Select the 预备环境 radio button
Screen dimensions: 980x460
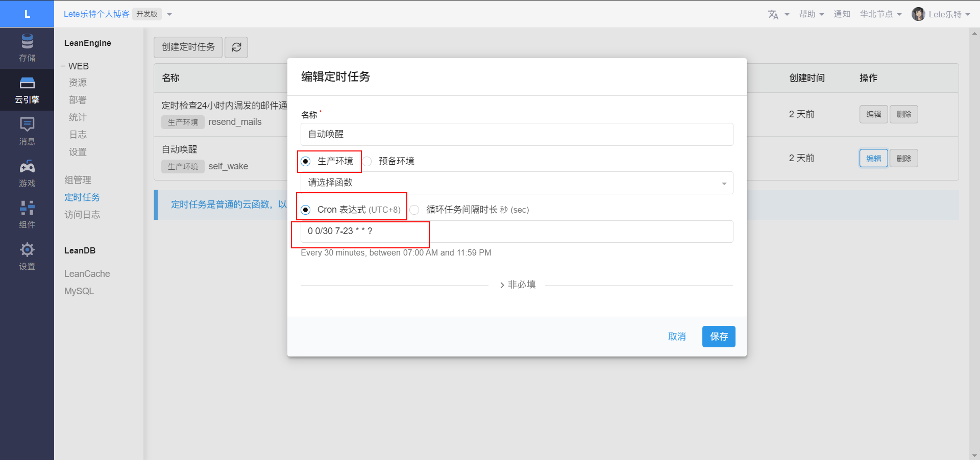(367, 162)
